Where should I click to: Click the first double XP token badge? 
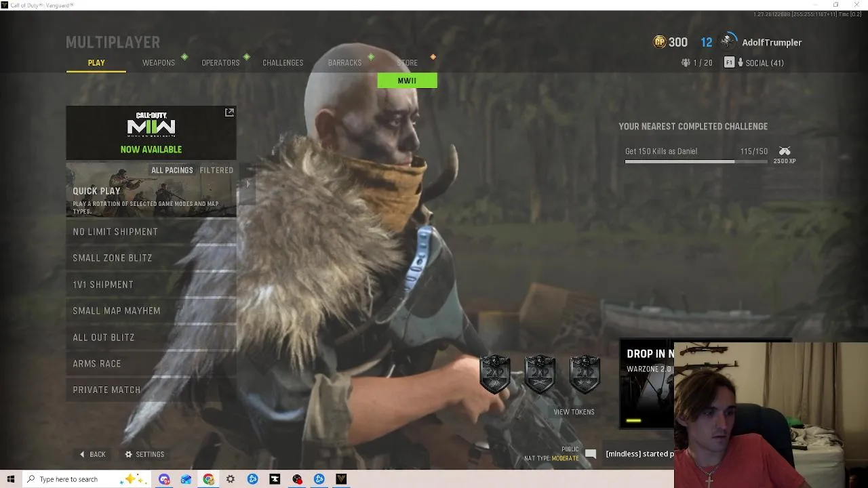click(x=495, y=373)
